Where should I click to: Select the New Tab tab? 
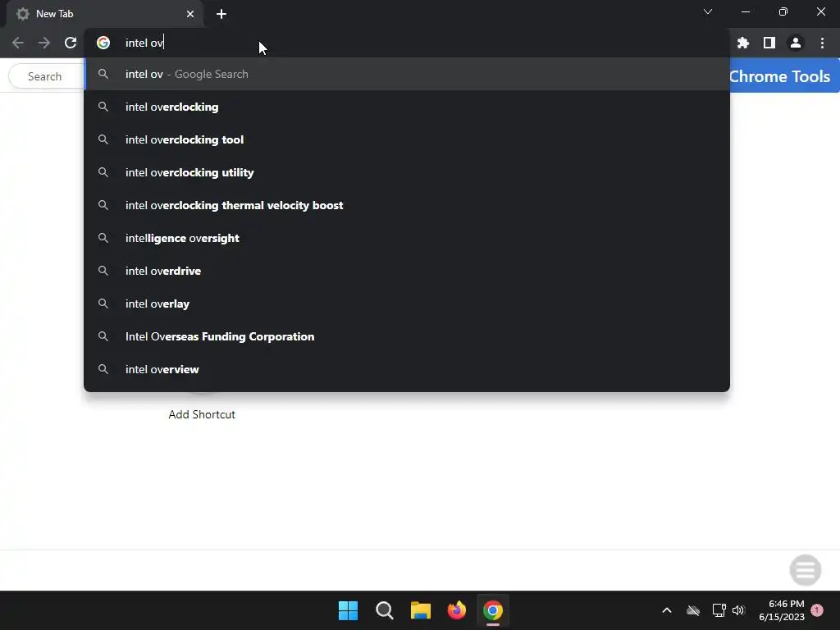pos(104,14)
